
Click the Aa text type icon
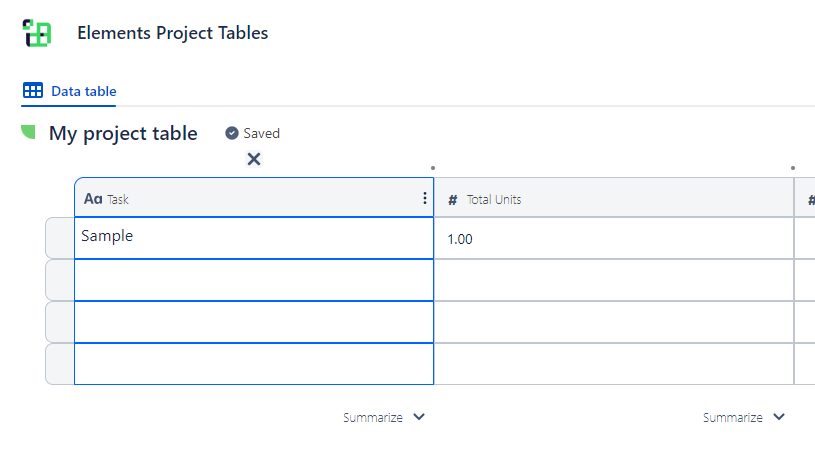93,199
